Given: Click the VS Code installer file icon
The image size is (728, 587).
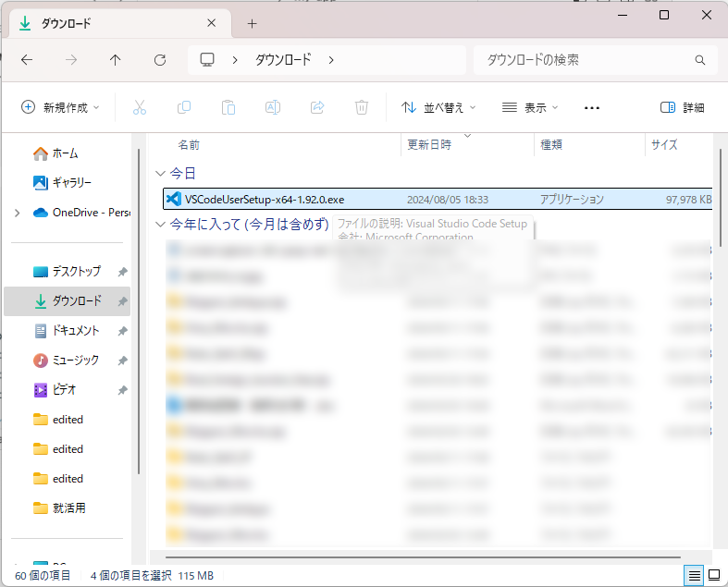Looking at the screenshot, I should [174, 199].
